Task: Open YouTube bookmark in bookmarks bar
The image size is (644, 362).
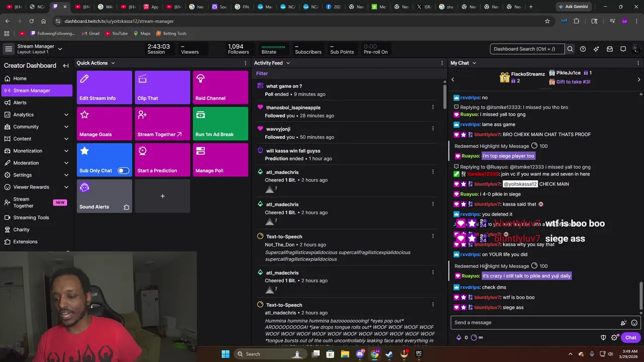Action: (116, 34)
